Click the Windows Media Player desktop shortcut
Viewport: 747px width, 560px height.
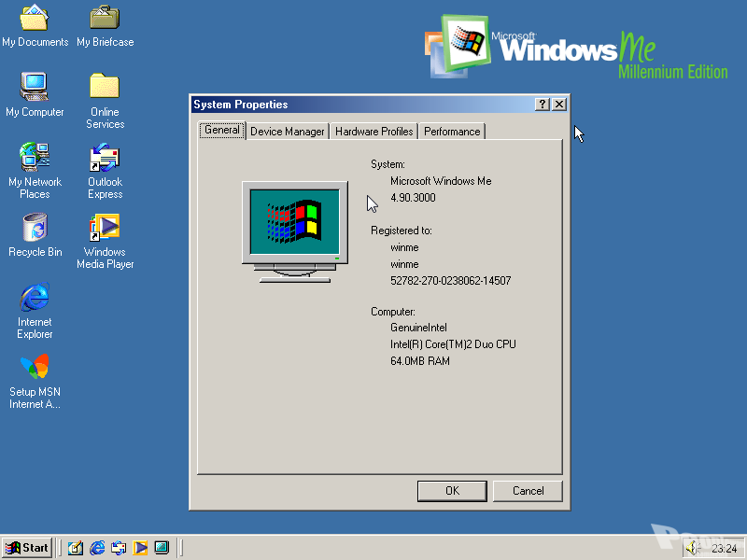105,228
